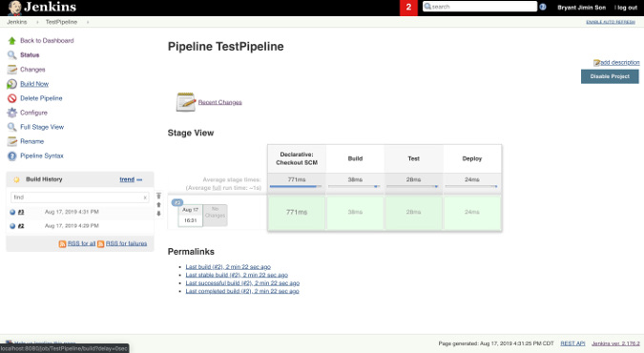This screenshot has height=353, width=644.
Task: Jump to top of build history list
Action: click(x=158, y=196)
